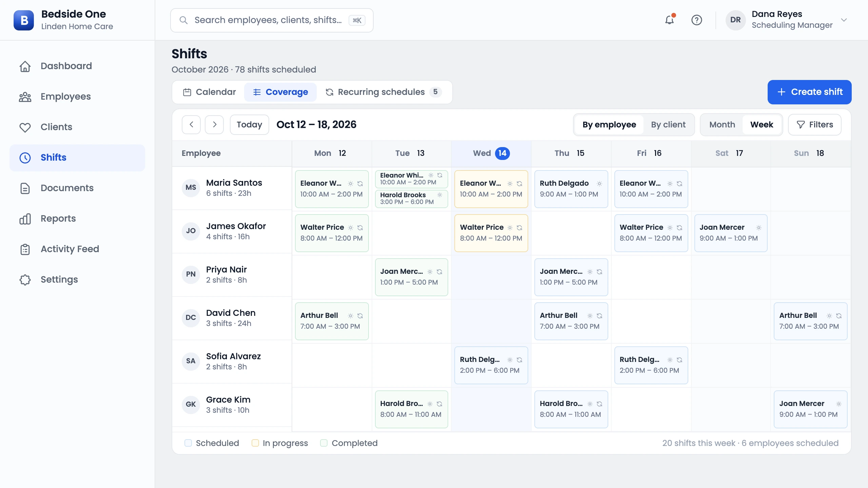Screen dimensions: 868x488
Task: Go to Dashboard in sidebar
Action: [x=77, y=66]
